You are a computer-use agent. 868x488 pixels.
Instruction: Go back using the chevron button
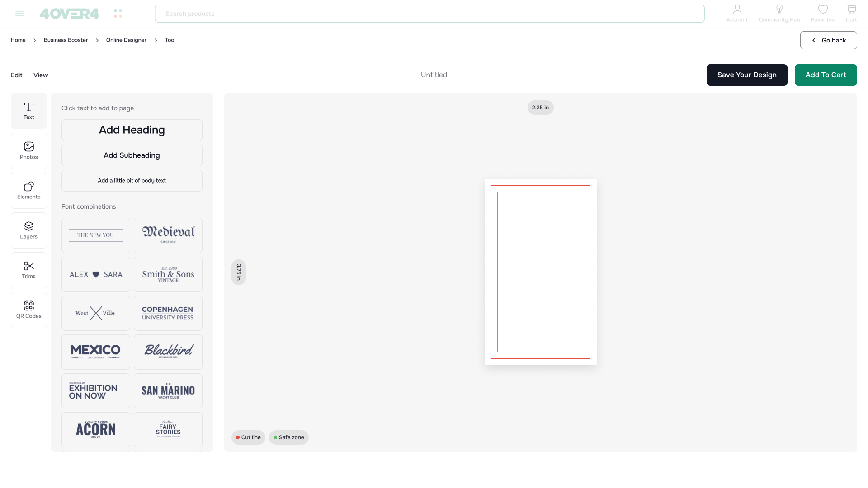828,40
